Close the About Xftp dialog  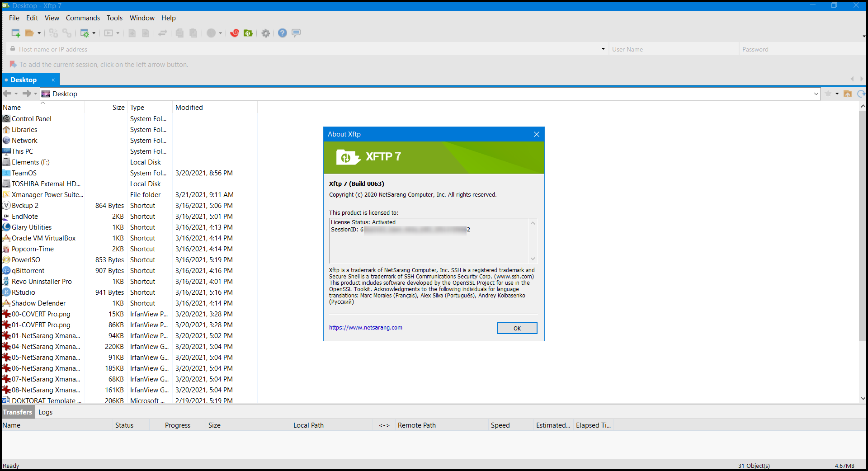tap(537, 134)
